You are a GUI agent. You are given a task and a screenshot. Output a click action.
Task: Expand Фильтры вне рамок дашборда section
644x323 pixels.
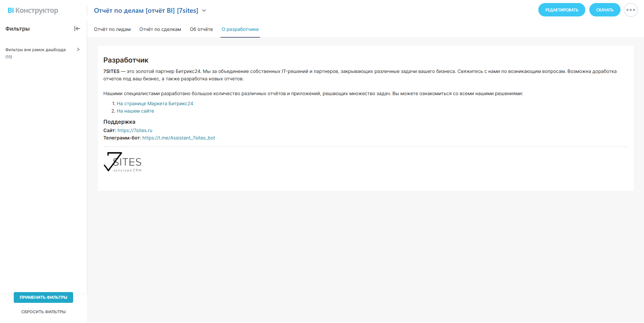point(78,49)
